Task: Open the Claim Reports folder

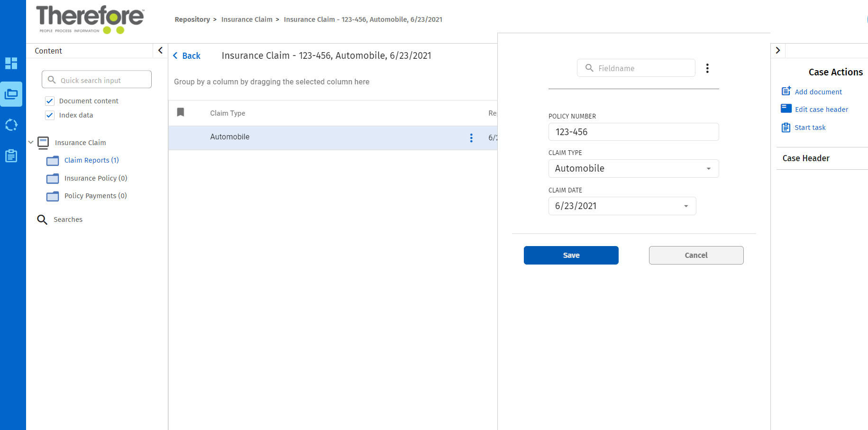Action: tap(91, 160)
